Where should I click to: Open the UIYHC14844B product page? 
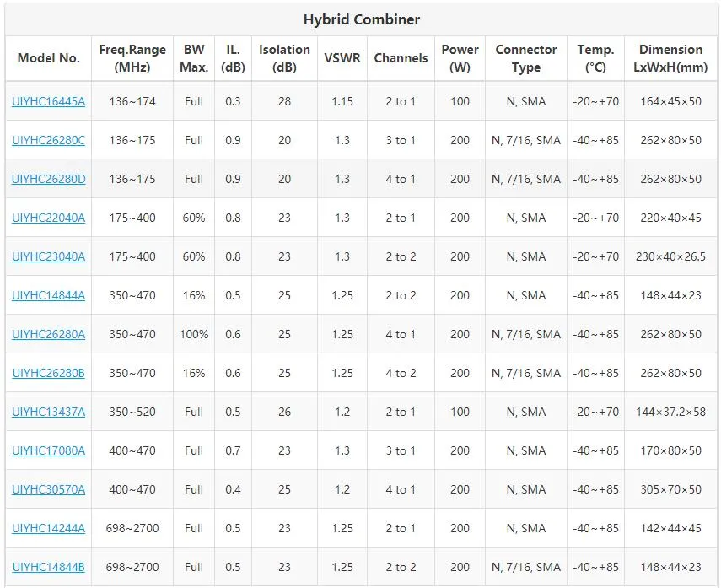click(x=48, y=567)
